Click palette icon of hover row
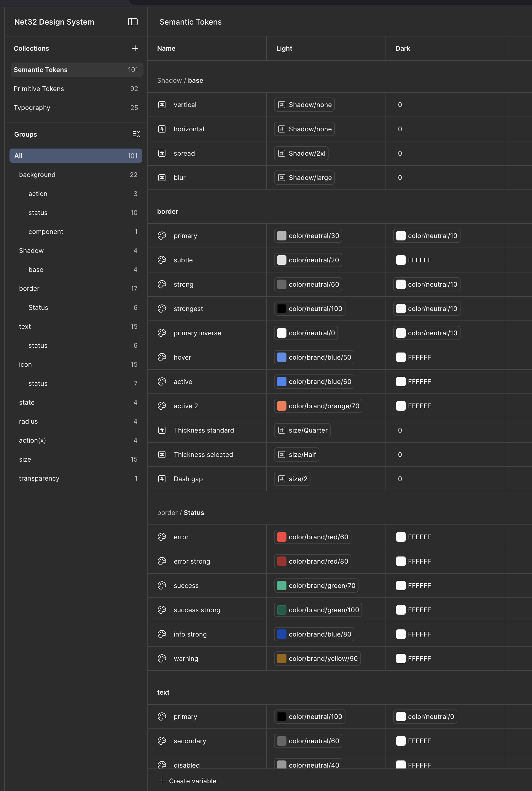 point(162,357)
